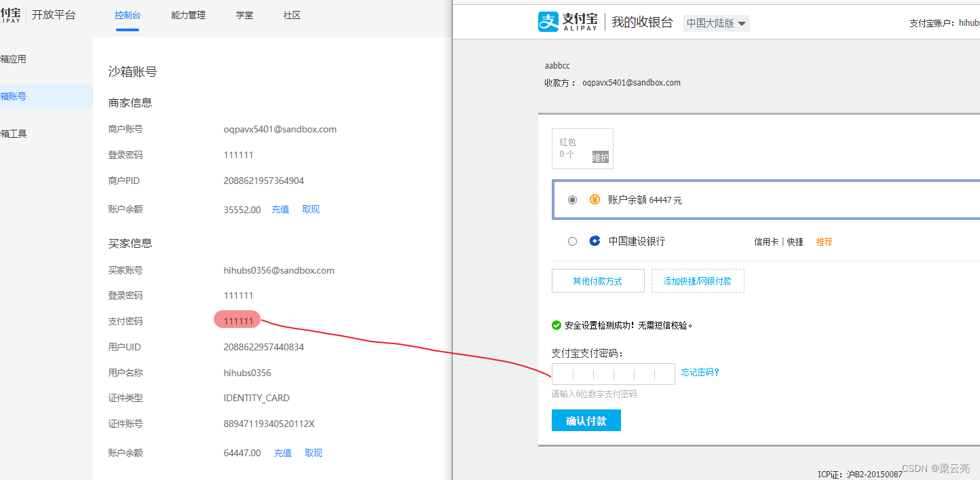The height and width of the screenshot is (480, 980).
Task: Click 取现 link for merchant balance 35552.00
Action: pos(311,209)
